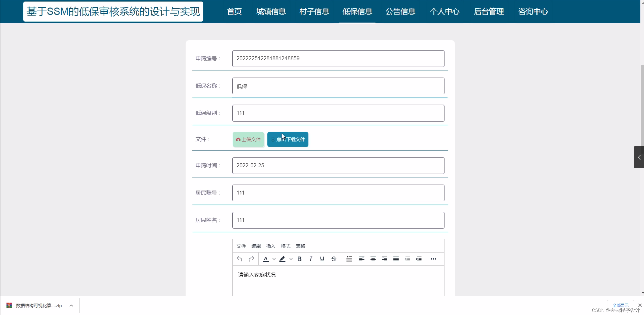
Task: Open the 个人中心 navigation item
Action: coord(445,11)
